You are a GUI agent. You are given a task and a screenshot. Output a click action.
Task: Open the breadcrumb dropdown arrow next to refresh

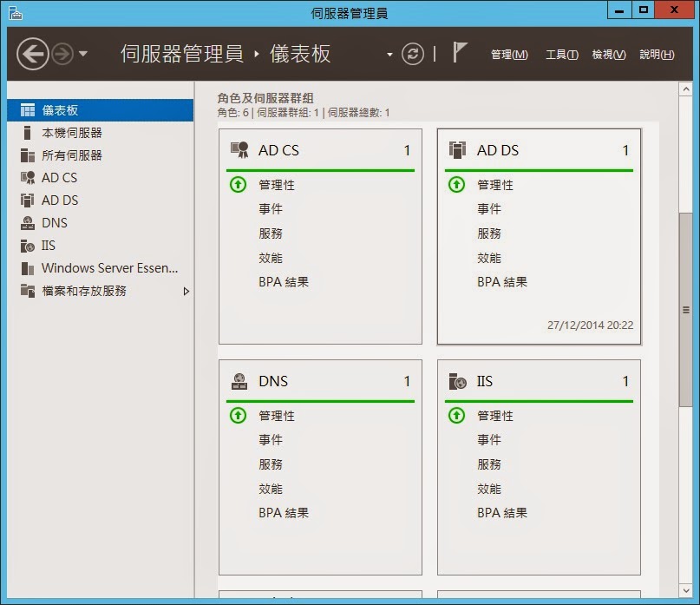pos(389,55)
